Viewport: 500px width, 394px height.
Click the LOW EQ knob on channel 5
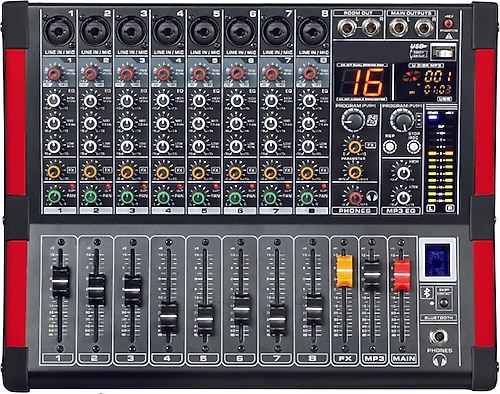tap(199, 146)
